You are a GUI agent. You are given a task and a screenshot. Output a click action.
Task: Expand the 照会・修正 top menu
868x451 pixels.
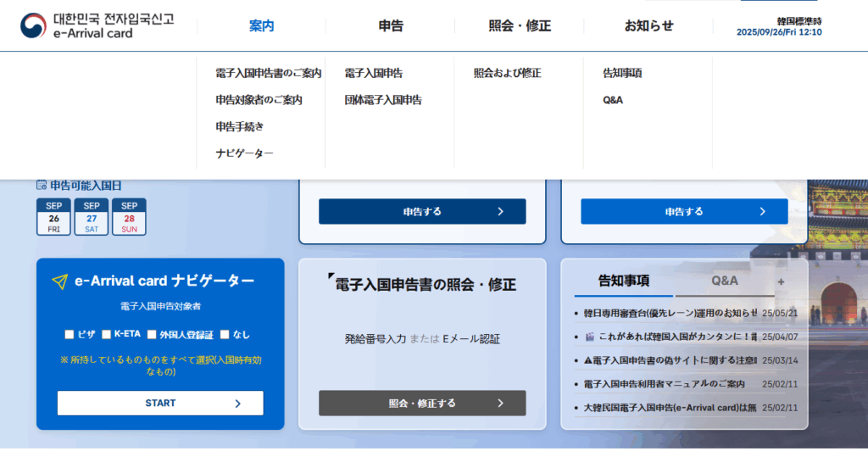pos(520,26)
